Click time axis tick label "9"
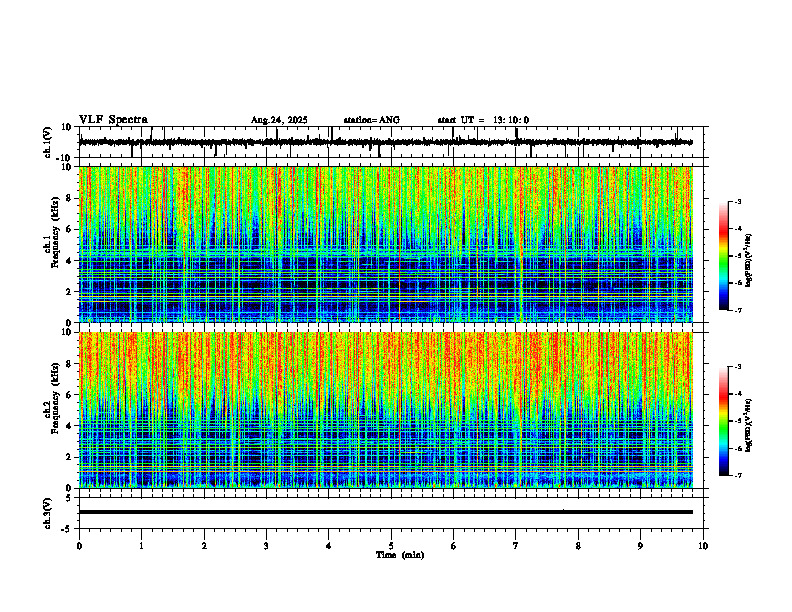This screenshot has height=612, width=792. tap(640, 546)
